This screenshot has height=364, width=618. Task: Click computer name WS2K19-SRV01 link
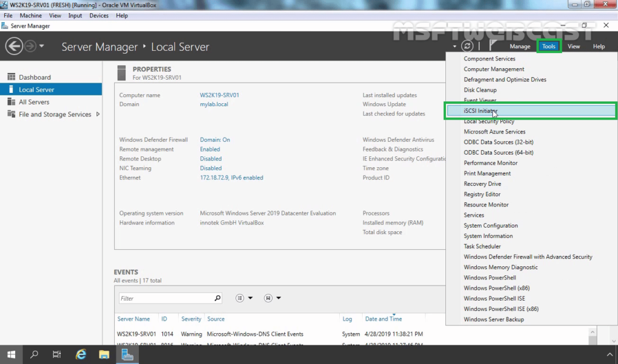219,95
